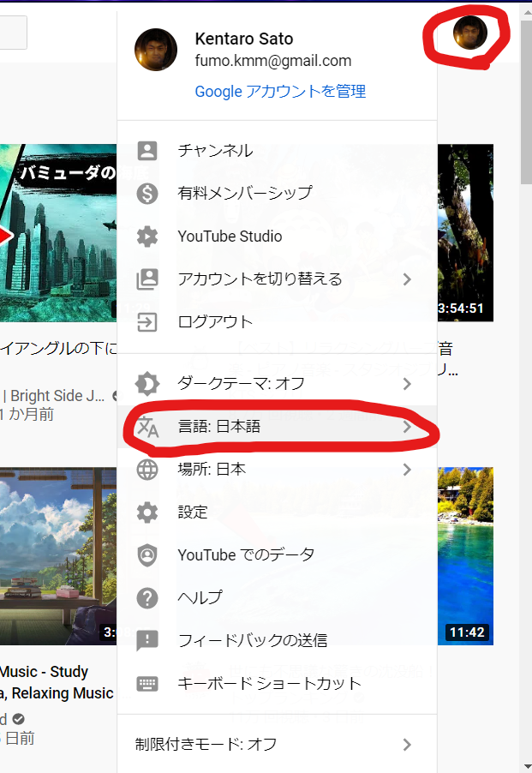Select フィードバックの送信 entry
The width and height of the screenshot is (532, 773).
[x=277, y=641]
